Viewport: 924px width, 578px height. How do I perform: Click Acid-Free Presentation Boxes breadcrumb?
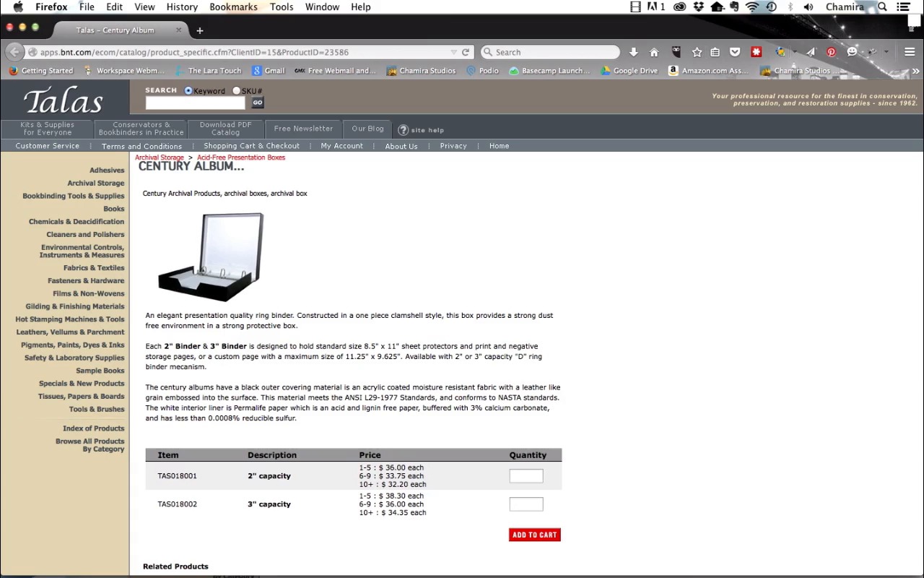(241, 158)
